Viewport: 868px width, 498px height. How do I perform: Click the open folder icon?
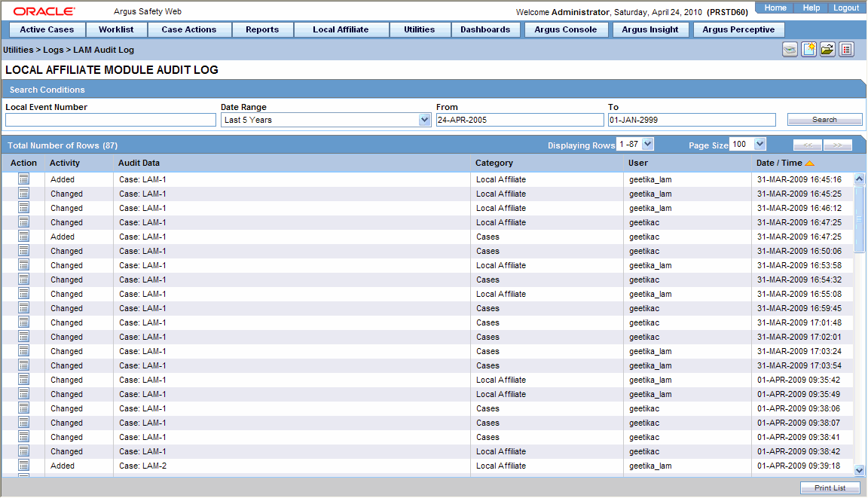pyautogui.click(x=827, y=49)
